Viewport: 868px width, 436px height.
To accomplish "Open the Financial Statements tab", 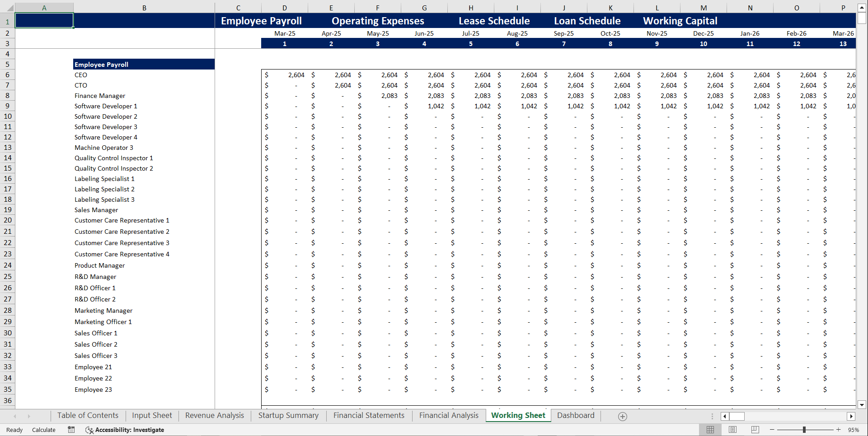I will pos(368,415).
